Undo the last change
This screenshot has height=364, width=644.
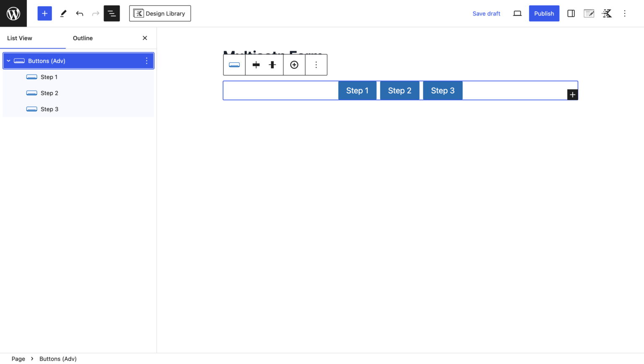point(80,13)
